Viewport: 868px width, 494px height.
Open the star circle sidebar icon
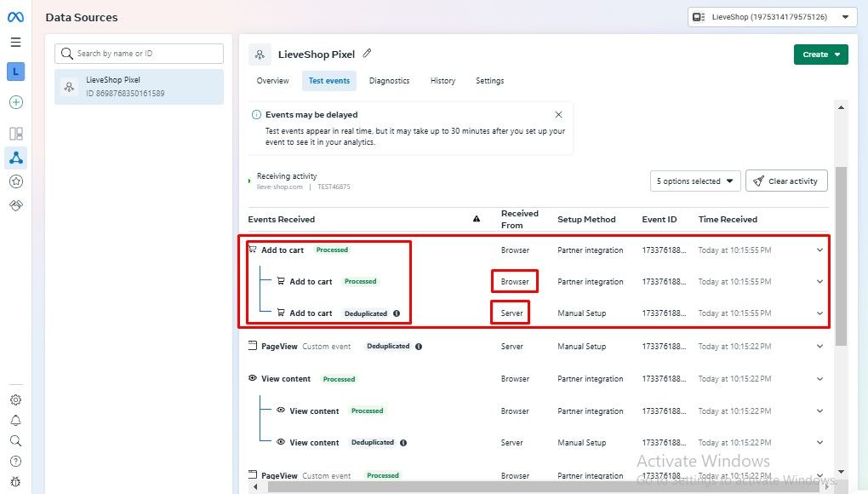pyautogui.click(x=15, y=181)
